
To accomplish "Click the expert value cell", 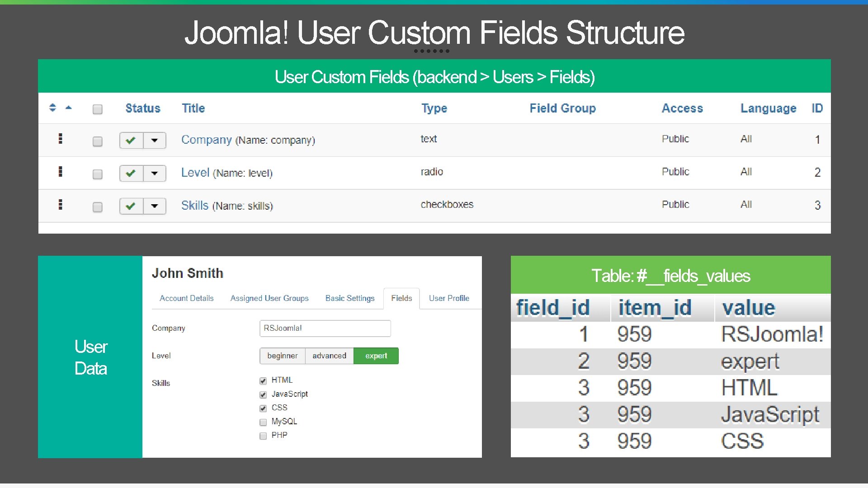I will 750,361.
